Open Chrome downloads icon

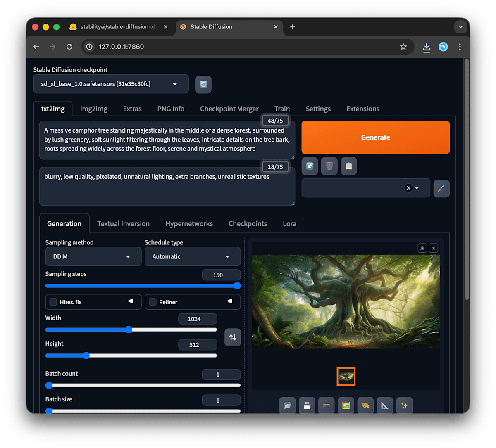point(427,47)
